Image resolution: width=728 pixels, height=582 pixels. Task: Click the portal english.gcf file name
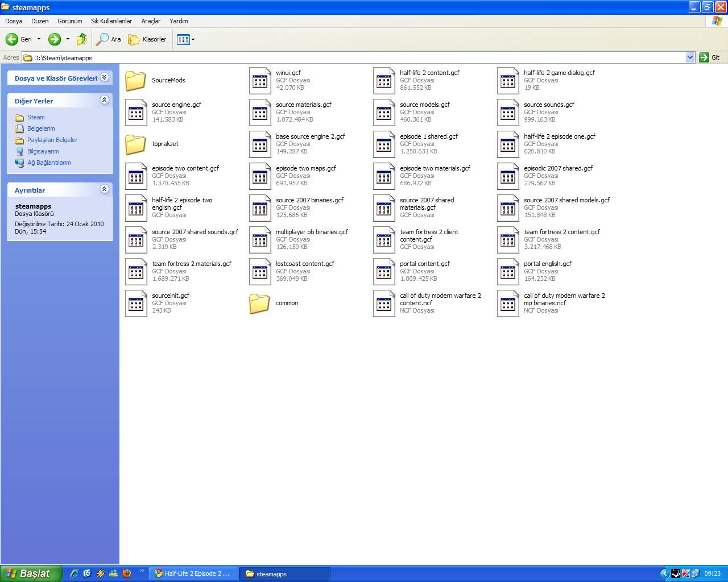point(548,264)
